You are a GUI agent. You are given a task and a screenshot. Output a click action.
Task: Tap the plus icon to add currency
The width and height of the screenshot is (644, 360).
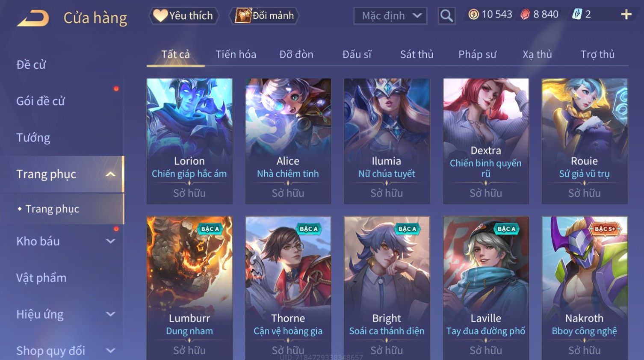(x=626, y=15)
